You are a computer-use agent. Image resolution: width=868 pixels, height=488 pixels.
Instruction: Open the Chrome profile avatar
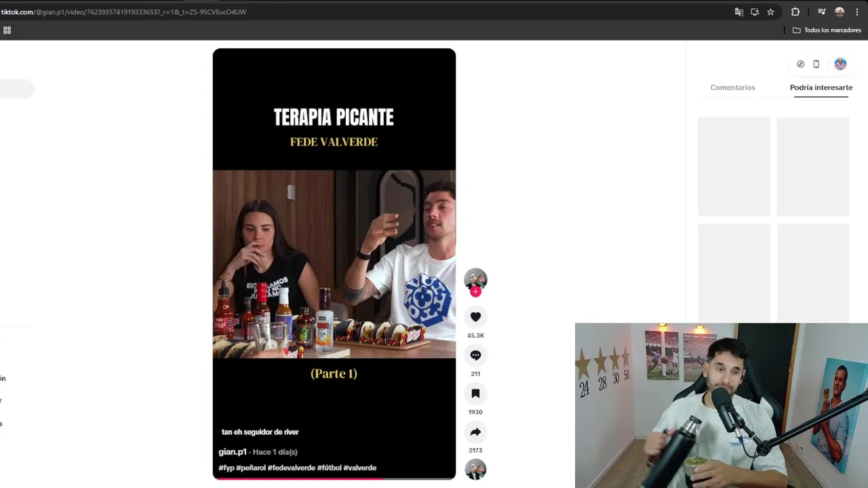(840, 12)
